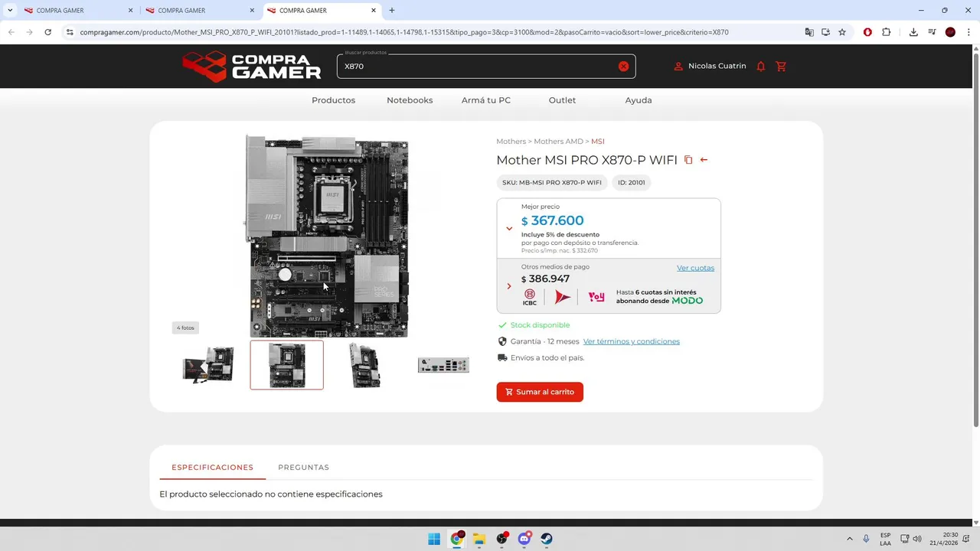Open File Explorer from taskbar
The width and height of the screenshot is (980, 551).
pos(479,539)
